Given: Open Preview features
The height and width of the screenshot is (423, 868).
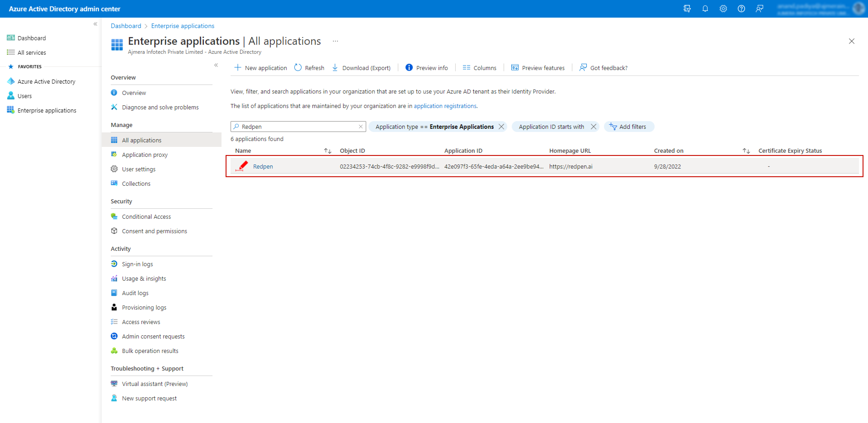Looking at the screenshot, I should coord(538,68).
